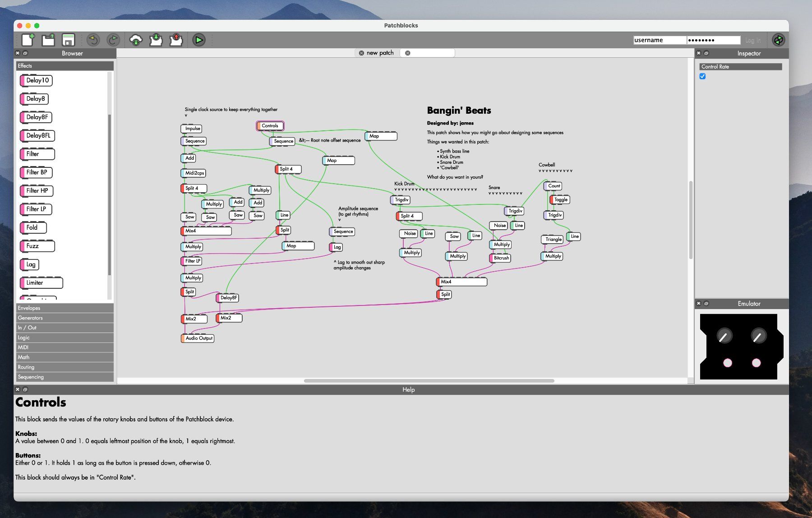Click the upload to device icon with red arrow
The height and width of the screenshot is (518, 812).
[x=176, y=40]
